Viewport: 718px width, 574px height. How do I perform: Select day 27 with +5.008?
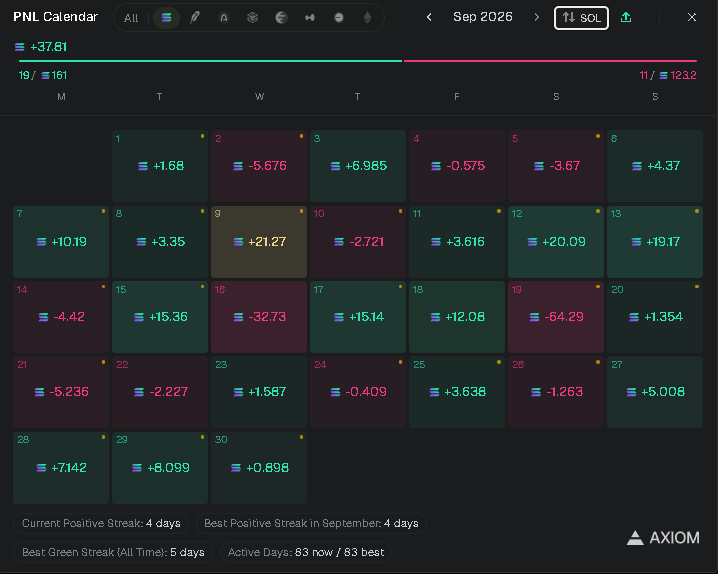tap(655, 392)
